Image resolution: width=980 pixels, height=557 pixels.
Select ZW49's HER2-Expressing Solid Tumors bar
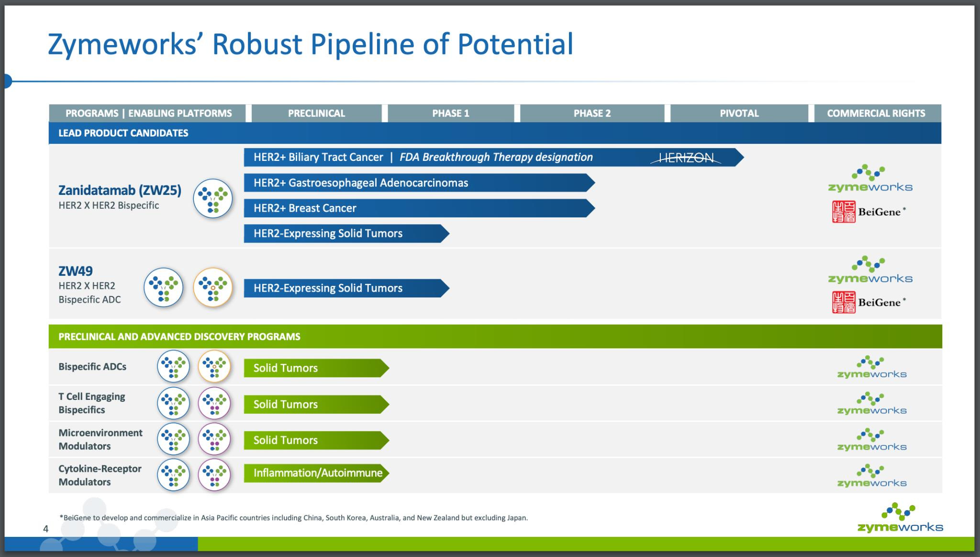346,288
